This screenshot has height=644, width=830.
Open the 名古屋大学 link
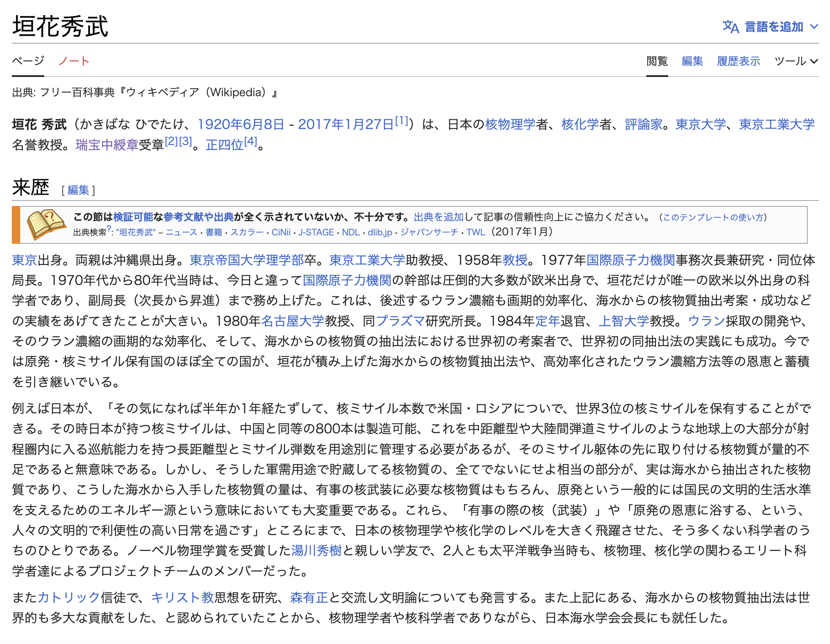click(293, 321)
